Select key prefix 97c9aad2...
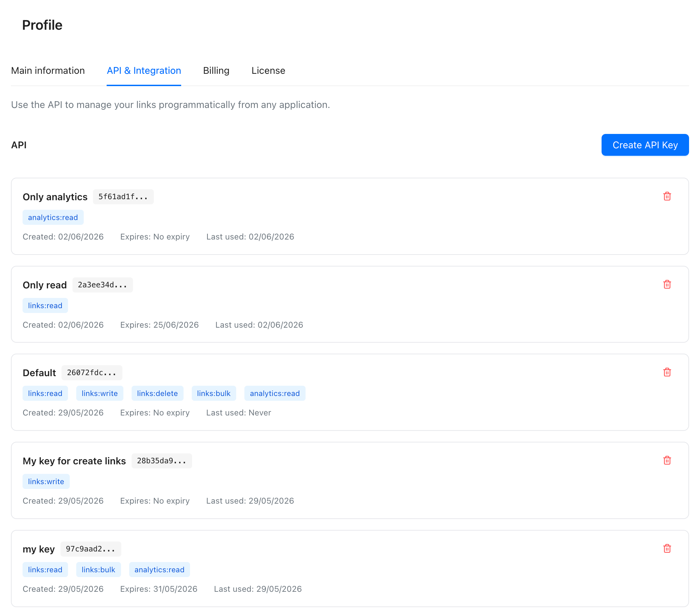 pos(91,549)
